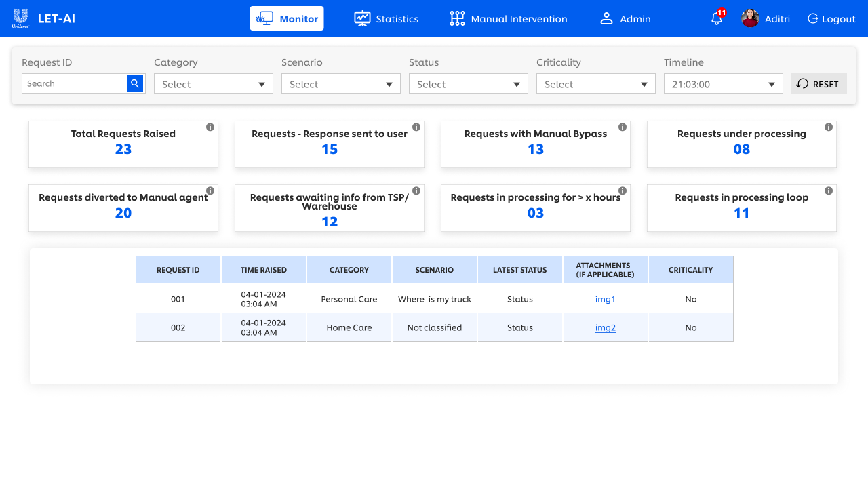This screenshot has width=868, height=478.
Task: Click info icon on Requests in processing loop
Action: tap(829, 191)
